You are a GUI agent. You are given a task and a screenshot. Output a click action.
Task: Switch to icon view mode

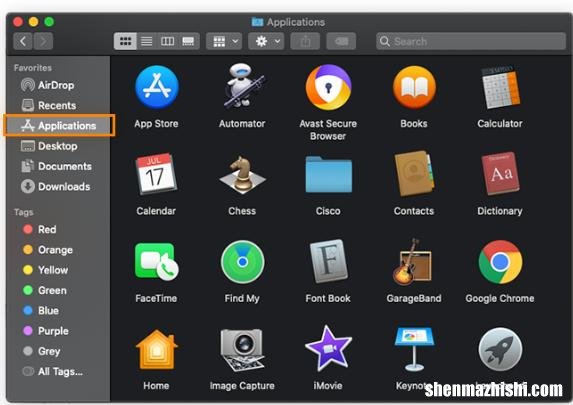[125, 41]
